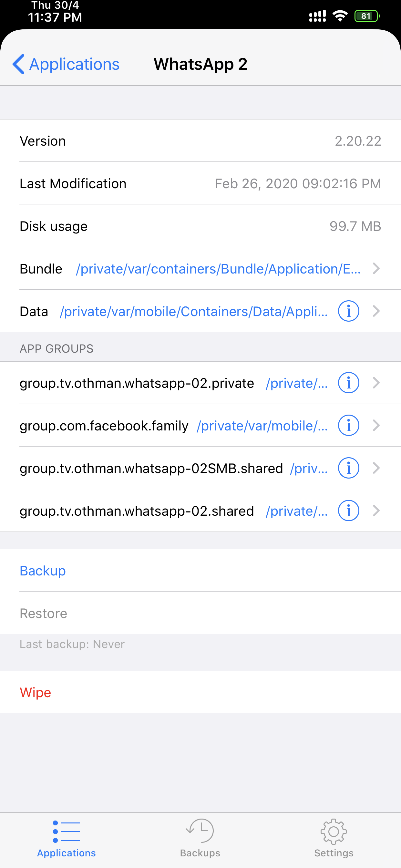Open the Data container path link

click(194, 312)
